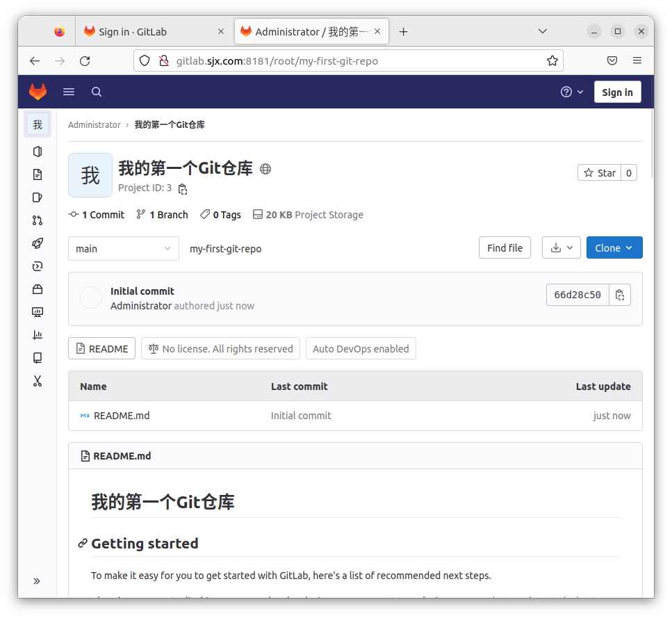Open Merge requests from the left sidebar
672x618 pixels.
(38, 220)
